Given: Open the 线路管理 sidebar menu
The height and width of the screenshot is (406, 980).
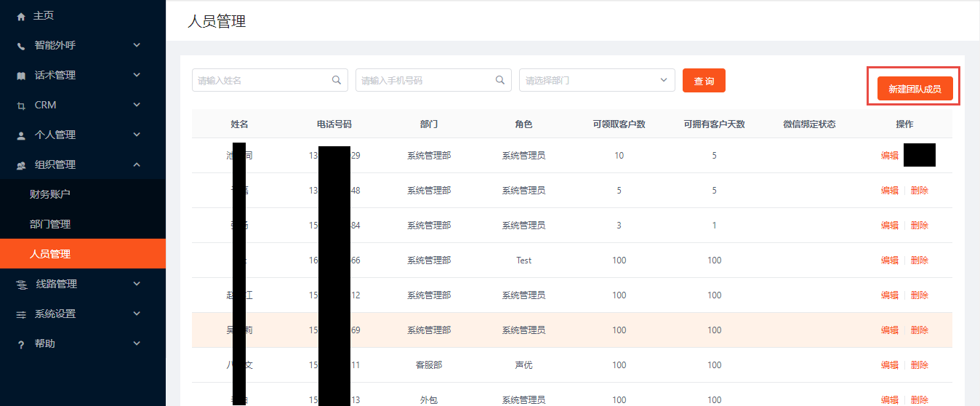Looking at the screenshot, I should (x=83, y=284).
